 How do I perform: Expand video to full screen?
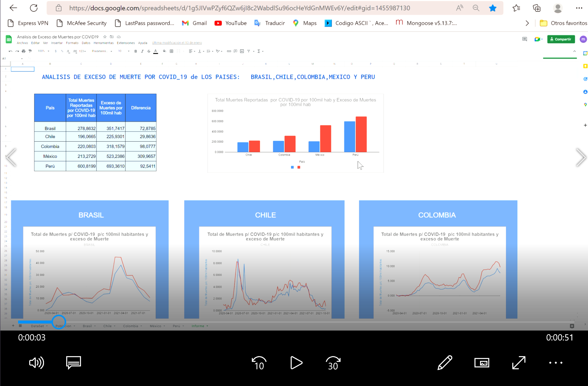pos(518,363)
